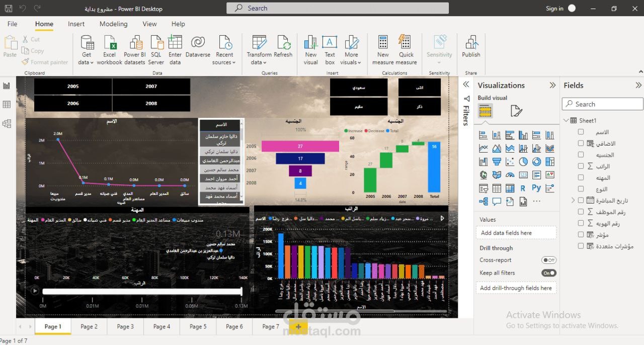The width and height of the screenshot is (644, 345).
Task: Click the Get data database icon
Action: tap(87, 43)
